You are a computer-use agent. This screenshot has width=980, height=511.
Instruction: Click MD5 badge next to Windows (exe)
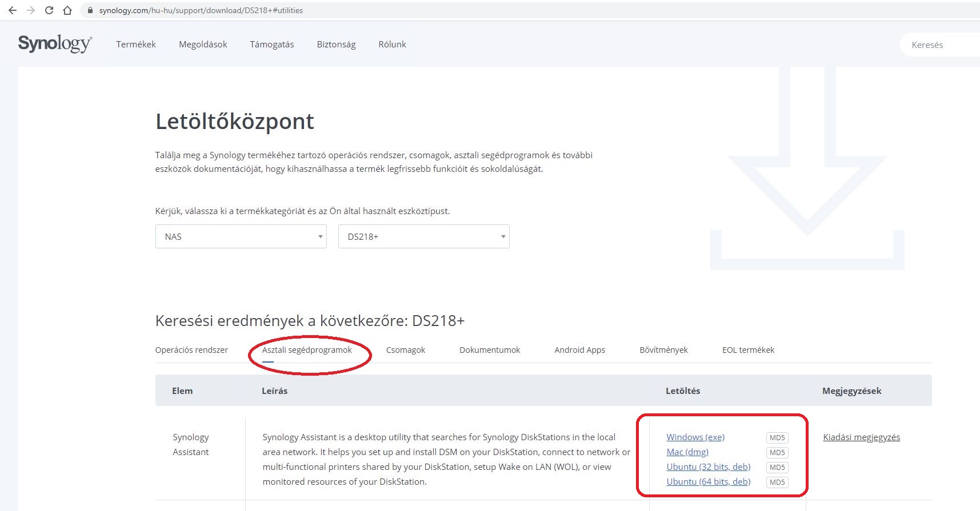pyautogui.click(x=777, y=438)
